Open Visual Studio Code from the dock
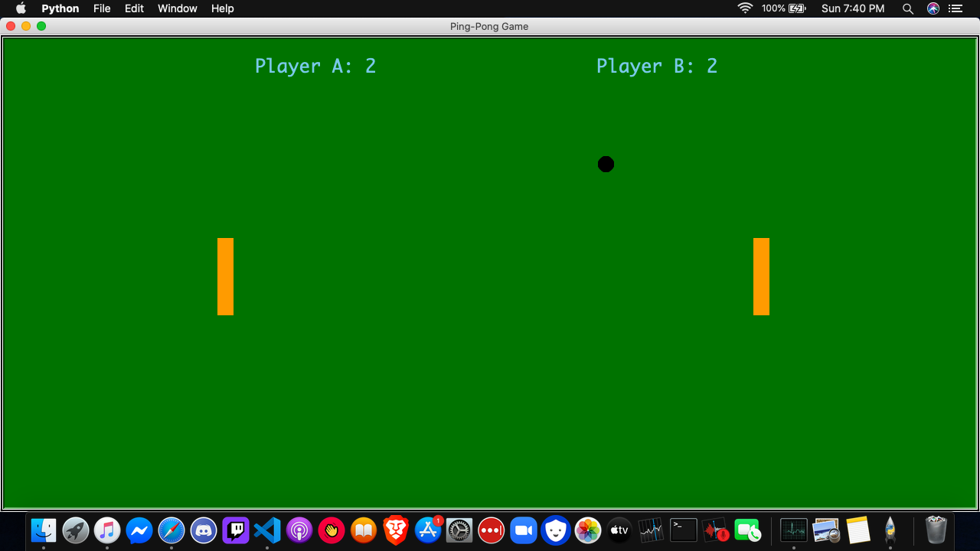Screen dimensions: 980x551 tap(267, 530)
